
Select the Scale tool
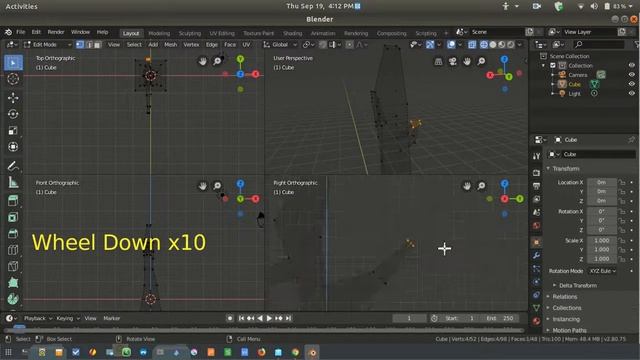coord(13,131)
